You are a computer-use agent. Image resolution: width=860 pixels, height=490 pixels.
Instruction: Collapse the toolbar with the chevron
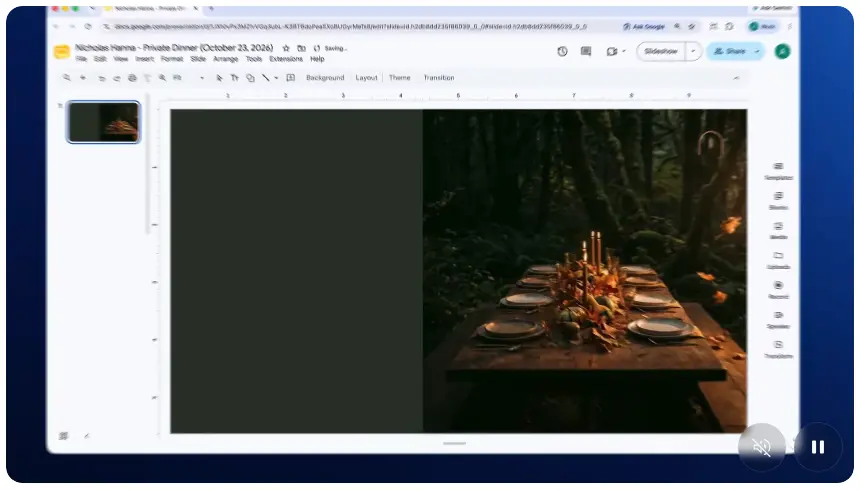click(x=736, y=78)
